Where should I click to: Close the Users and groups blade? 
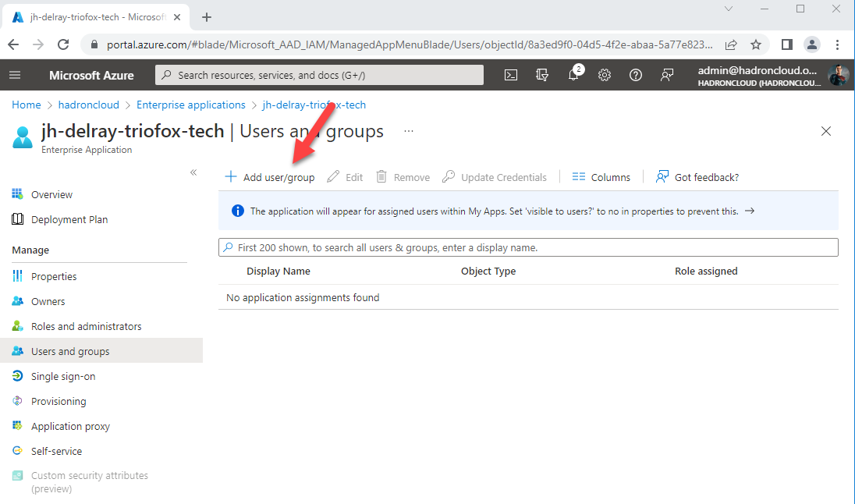pos(826,131)
